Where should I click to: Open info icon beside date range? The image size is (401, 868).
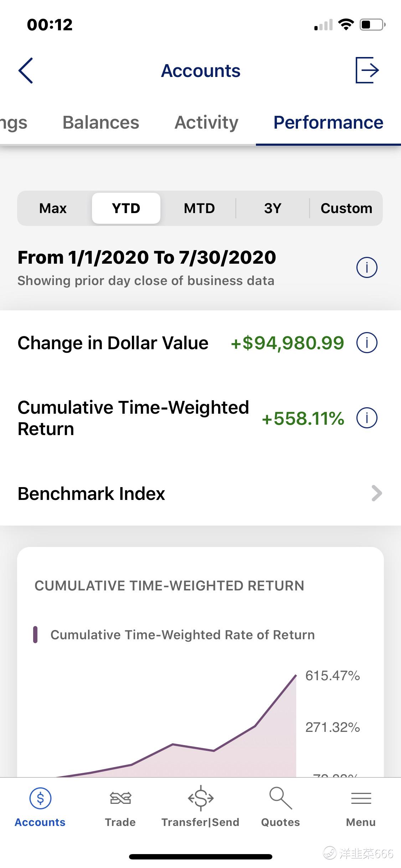click(366, 267)
